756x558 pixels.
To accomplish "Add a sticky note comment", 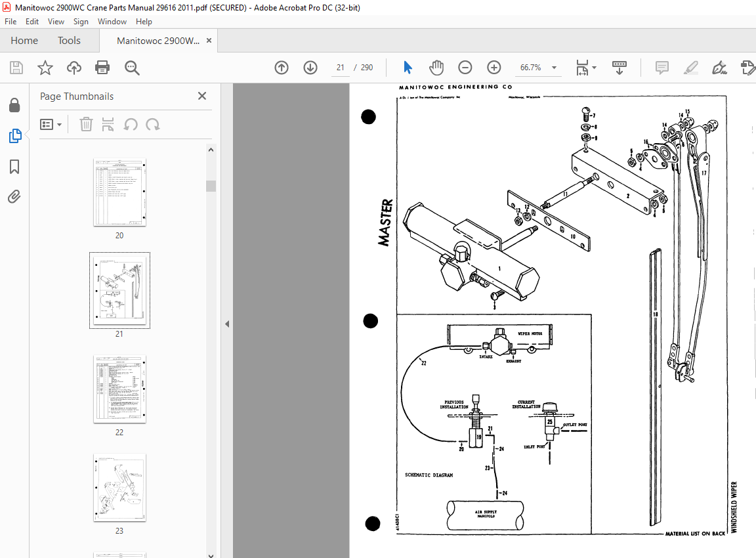I will [x=662, y=68].
